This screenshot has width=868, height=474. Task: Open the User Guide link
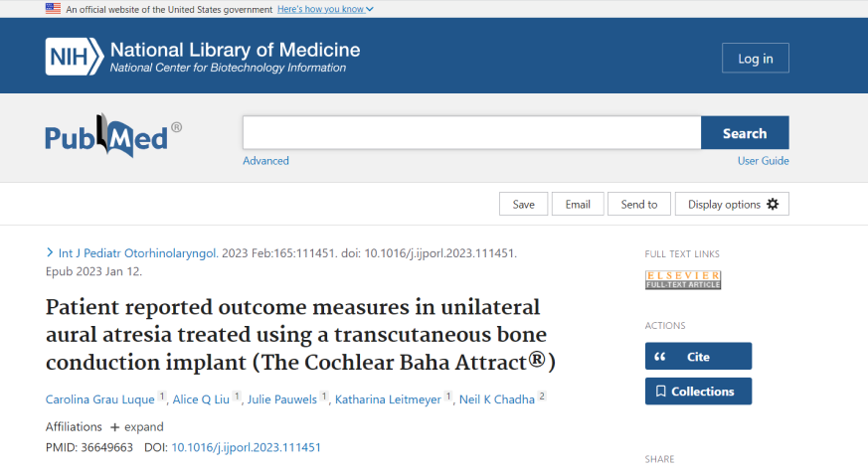pos(763,161)
